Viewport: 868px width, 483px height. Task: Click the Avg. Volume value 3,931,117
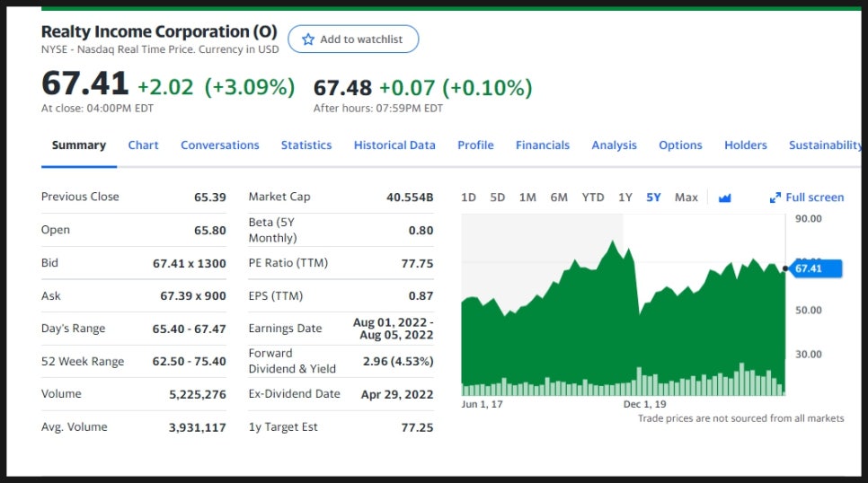198,427
